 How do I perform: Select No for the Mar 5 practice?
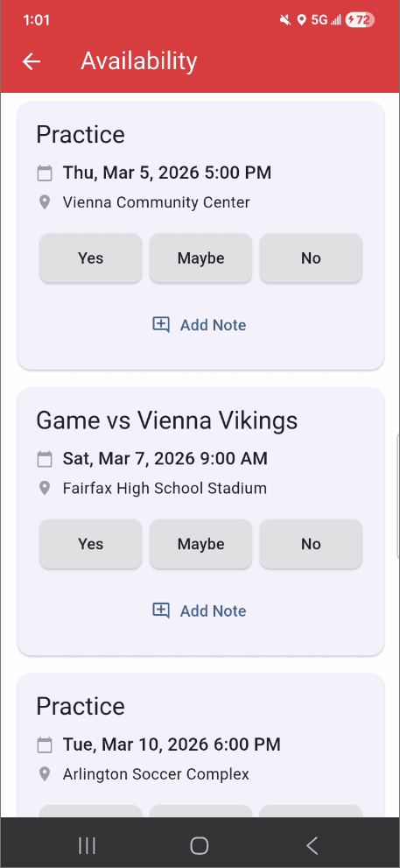(311, 258)
